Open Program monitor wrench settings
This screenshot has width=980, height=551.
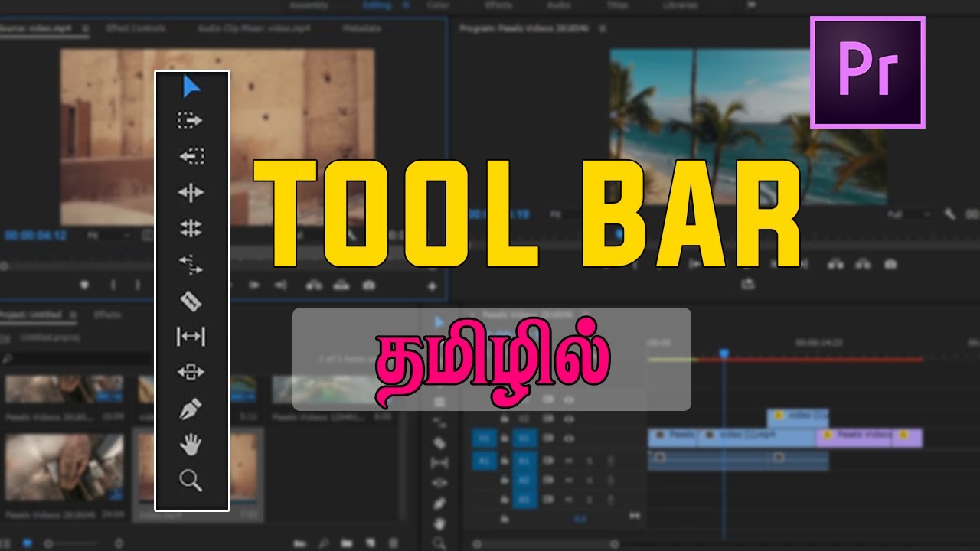(x=951, y=215)
